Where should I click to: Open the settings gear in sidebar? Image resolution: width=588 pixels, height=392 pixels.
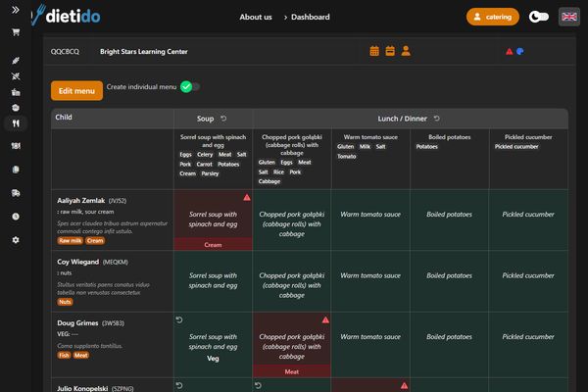click(16, 240)
